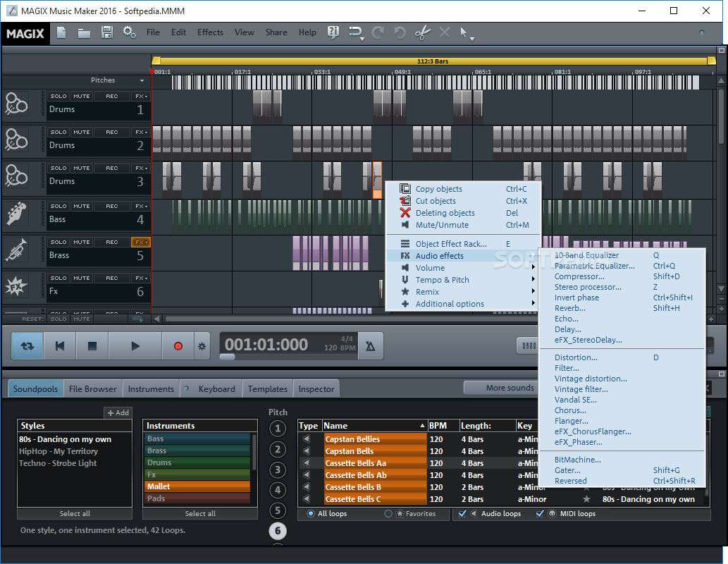This screenshot has width=728, height=564.
Task: Click the context help question mark icon
Action: click(333, 32)
